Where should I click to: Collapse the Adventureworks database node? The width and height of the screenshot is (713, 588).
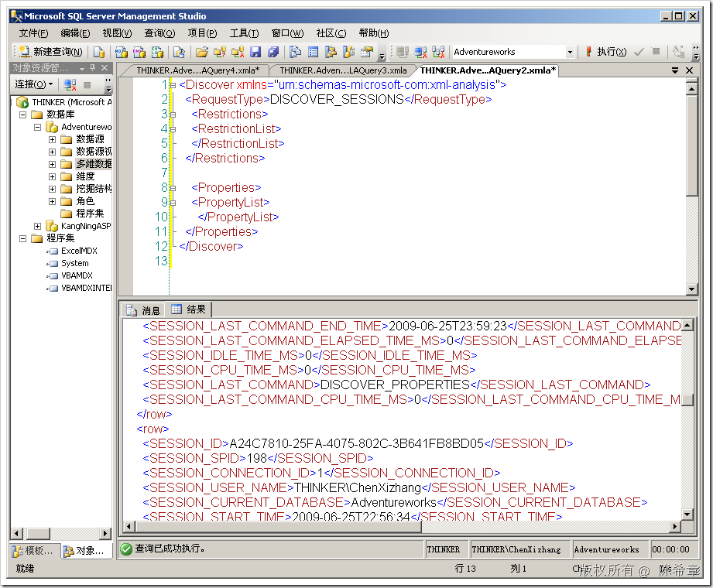[x=38, y=127]
